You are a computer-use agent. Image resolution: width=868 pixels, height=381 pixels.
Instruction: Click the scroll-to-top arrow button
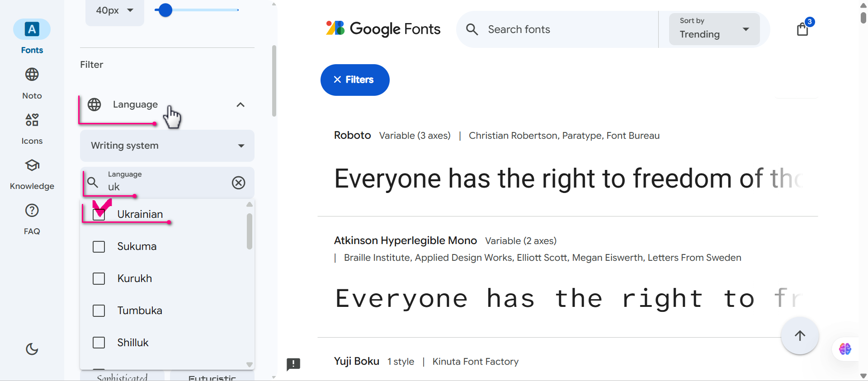pyautogui.click(x=800, y=336)
